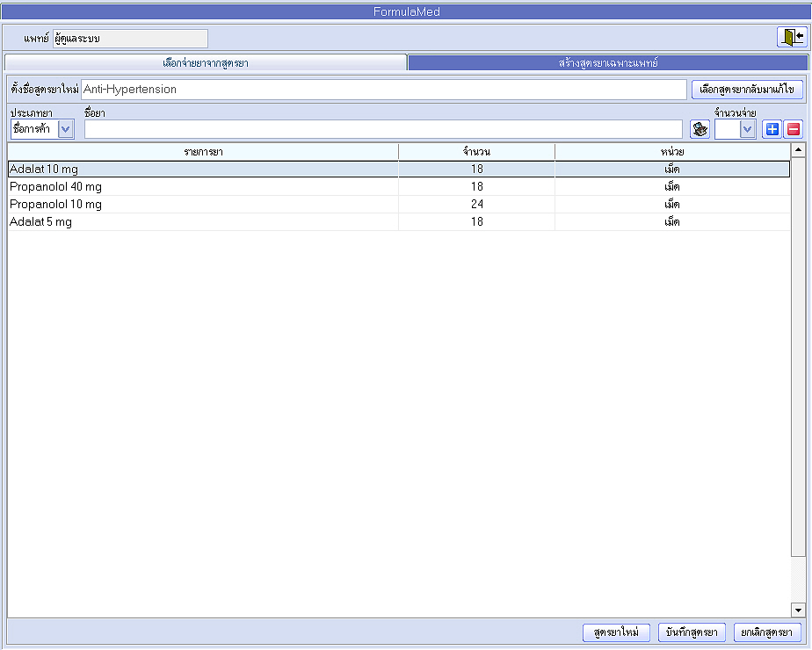
Task: Click the formula name field Anti-Hypertension
Action: 384,89
